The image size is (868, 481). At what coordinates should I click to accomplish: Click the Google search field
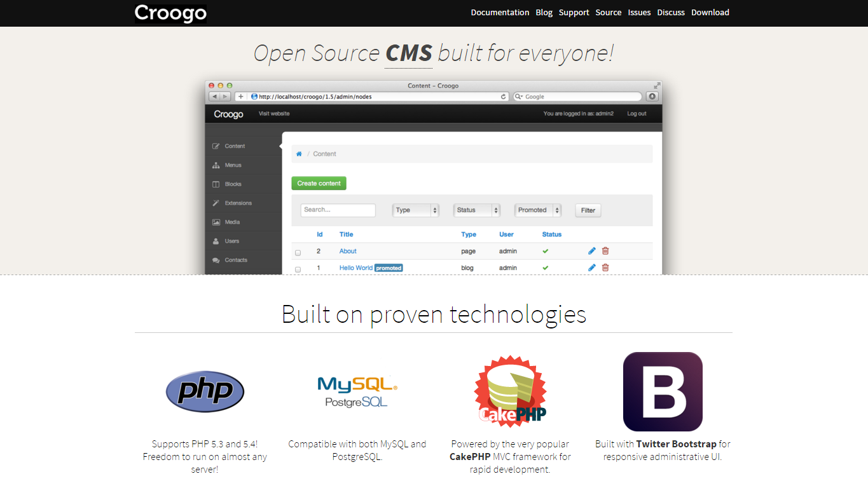tap(577, 97)
